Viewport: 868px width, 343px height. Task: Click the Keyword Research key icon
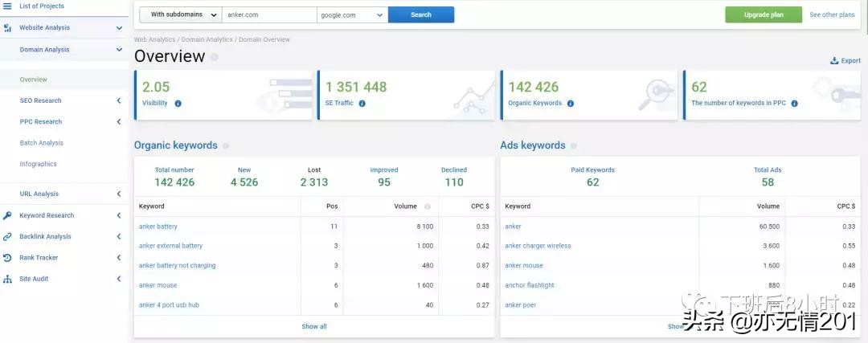click(7, 215)
